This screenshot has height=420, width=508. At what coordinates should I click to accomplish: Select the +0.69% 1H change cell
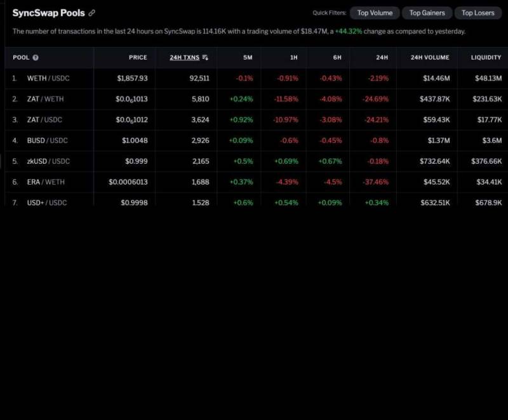click(x=286, y=161)
